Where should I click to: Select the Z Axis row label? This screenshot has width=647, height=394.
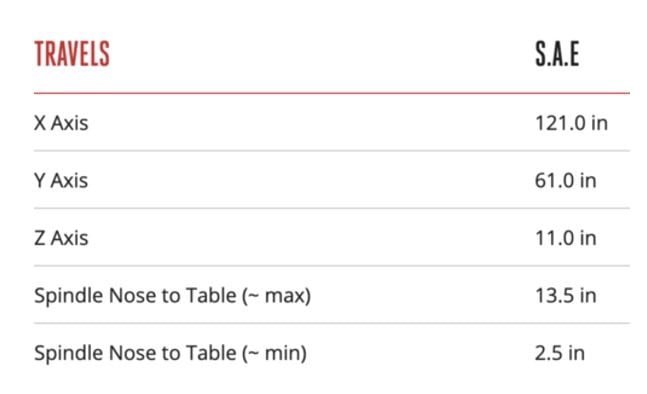(61, 238)
